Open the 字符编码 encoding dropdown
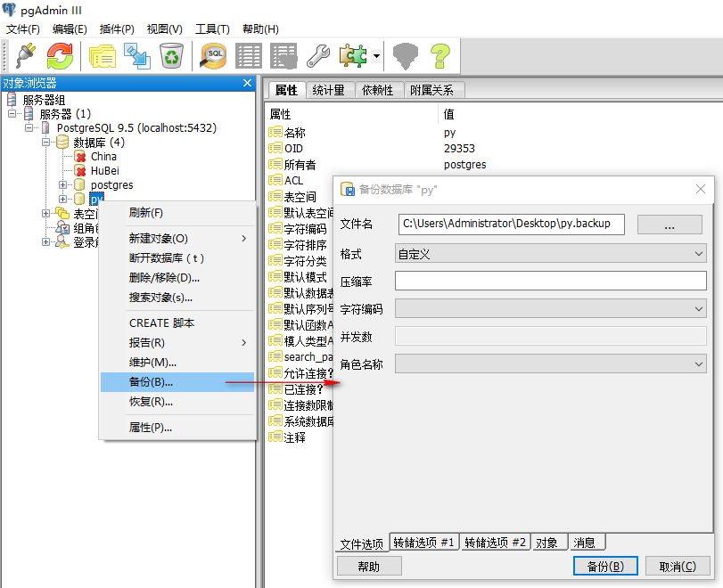723x588 pixels. tap(551, 308)
